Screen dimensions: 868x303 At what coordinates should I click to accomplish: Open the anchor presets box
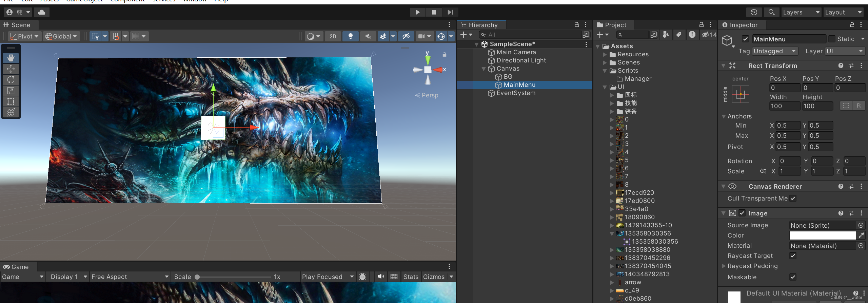741,94
